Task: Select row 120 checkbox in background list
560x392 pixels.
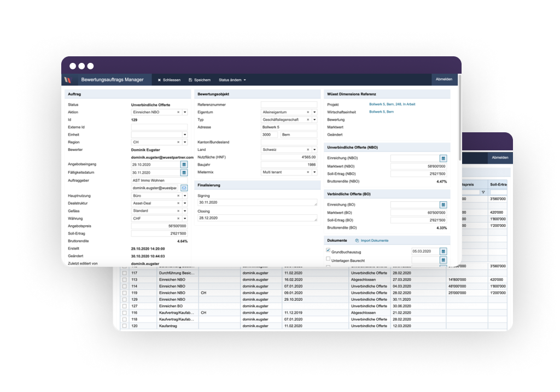Action: pyautogui.click(x=124, y=326)
